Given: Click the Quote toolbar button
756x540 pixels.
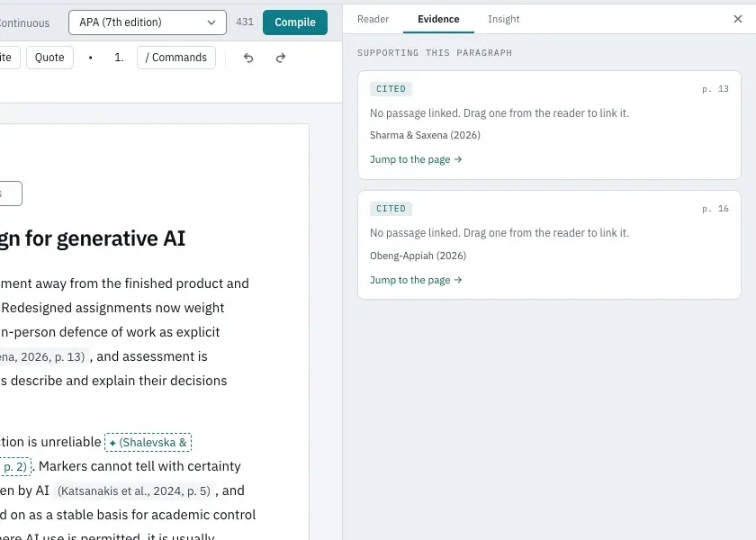Looking at the screenshot, I should point(49,58).
